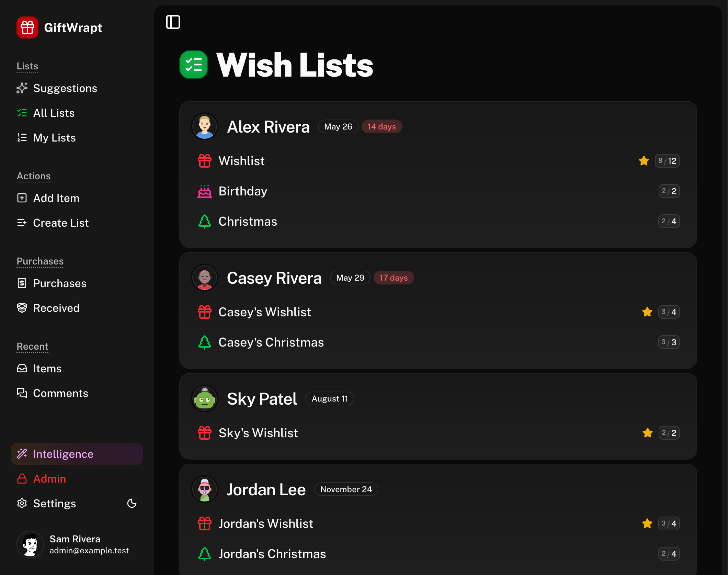Click the 14 days red badge
The image size is (728, 575).
click(x=382, y=127)
